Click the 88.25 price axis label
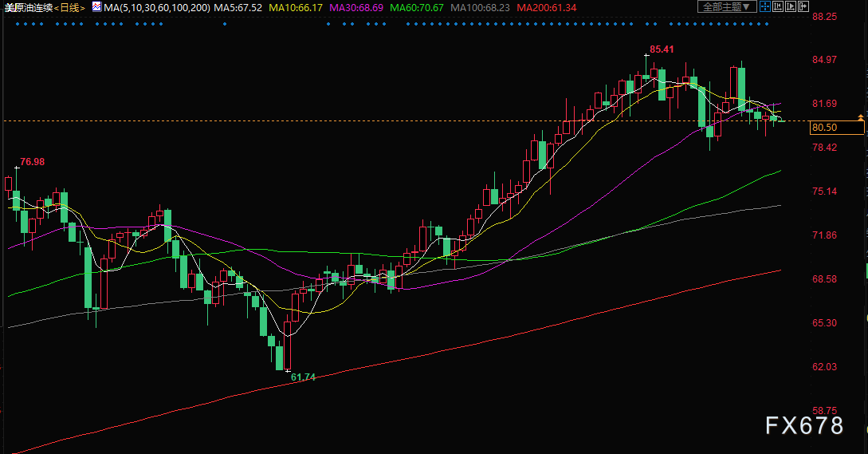The width and height of the screenshot is (868, 454). click(x=824, y=17)
